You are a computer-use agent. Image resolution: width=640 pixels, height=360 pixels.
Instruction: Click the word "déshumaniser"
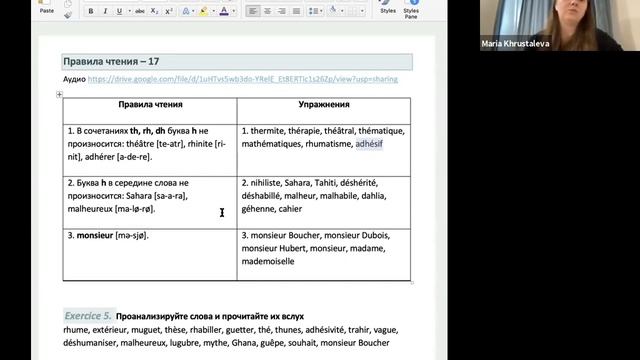89,343
